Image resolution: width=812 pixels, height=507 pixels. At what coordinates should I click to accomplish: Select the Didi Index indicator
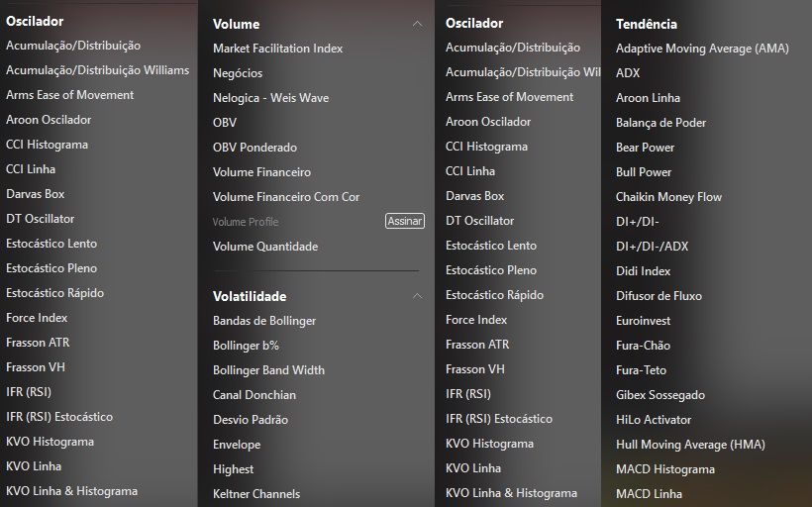643,271
